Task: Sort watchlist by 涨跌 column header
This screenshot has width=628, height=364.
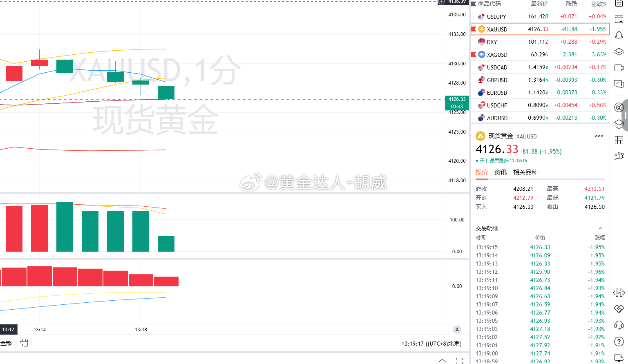Action: coord(571,4)
